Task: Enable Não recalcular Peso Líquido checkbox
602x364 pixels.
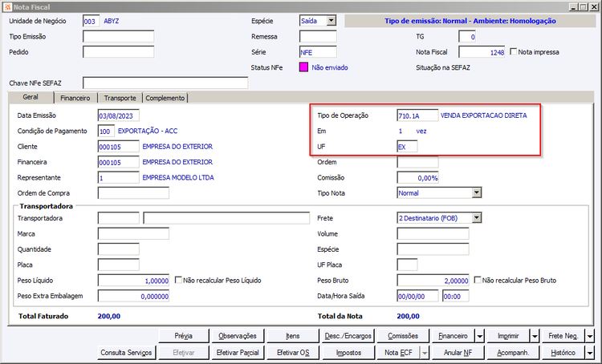Action: (178, 280)
